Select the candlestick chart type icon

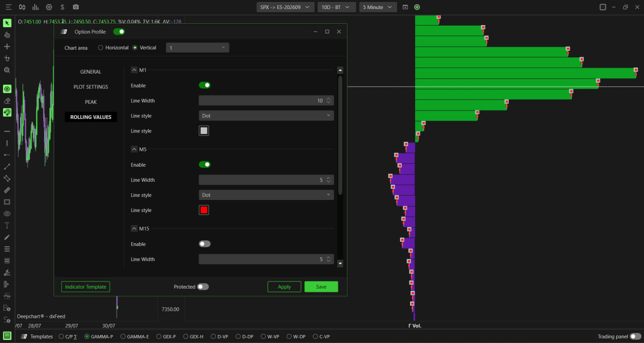click(22, 7)
